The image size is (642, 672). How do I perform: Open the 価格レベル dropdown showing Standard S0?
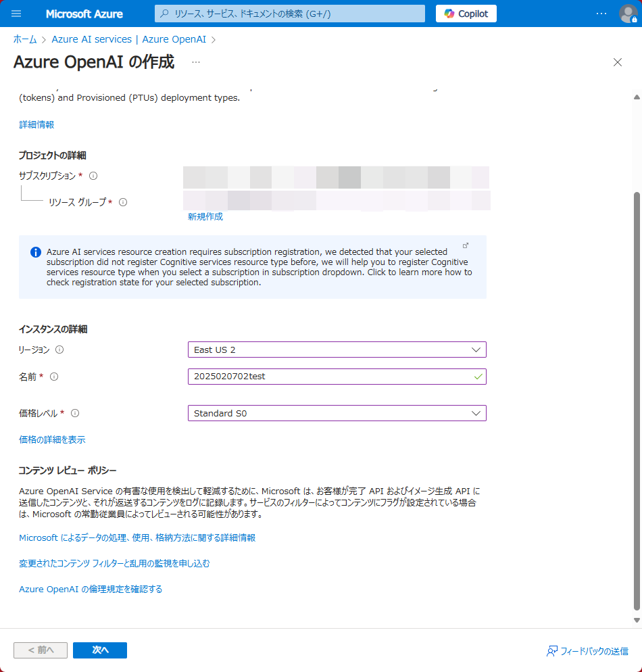[337, 413]
